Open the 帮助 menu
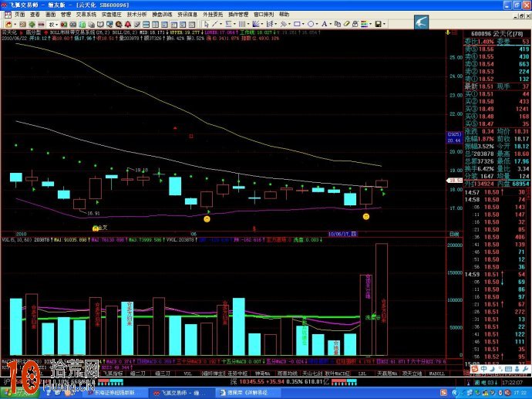Screen dimensions: 532x399 pyautogui.click(x=285, y=14)
